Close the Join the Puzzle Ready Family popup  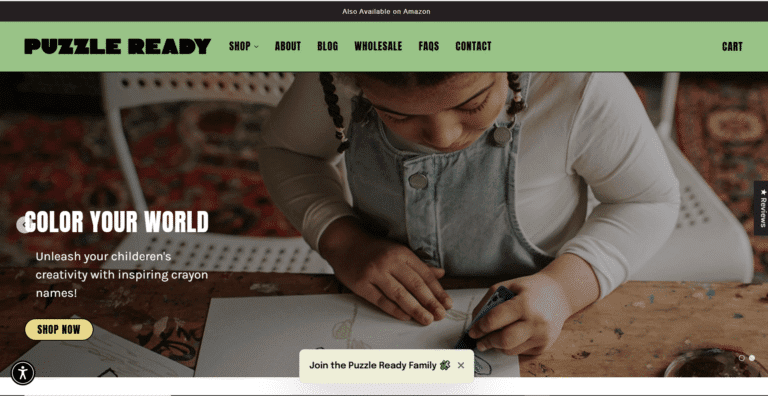460,365
